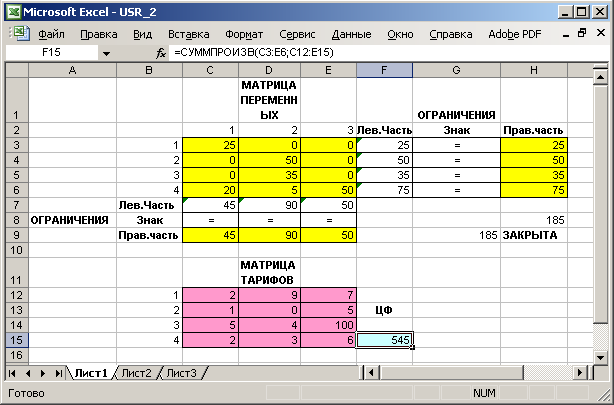Go to last sheet tab arrow
Viewport: 614px width, 405px height.
click(58, 373)
